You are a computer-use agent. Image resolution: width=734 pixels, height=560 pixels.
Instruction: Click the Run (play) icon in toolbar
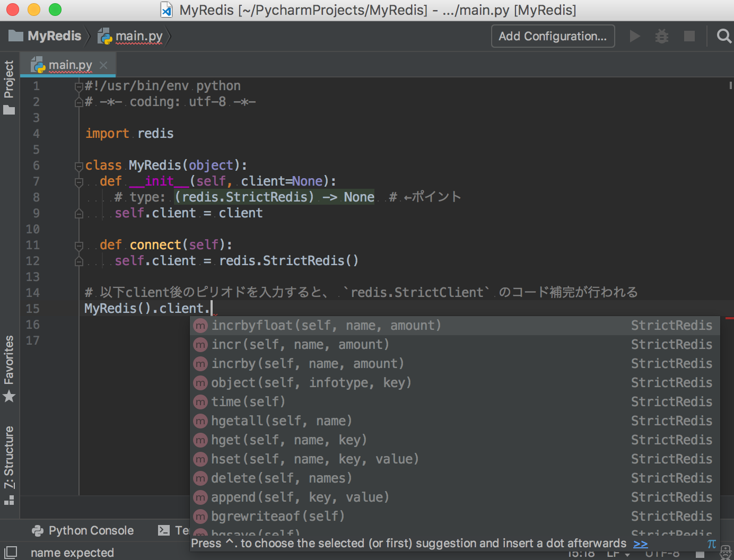[635, 36]
